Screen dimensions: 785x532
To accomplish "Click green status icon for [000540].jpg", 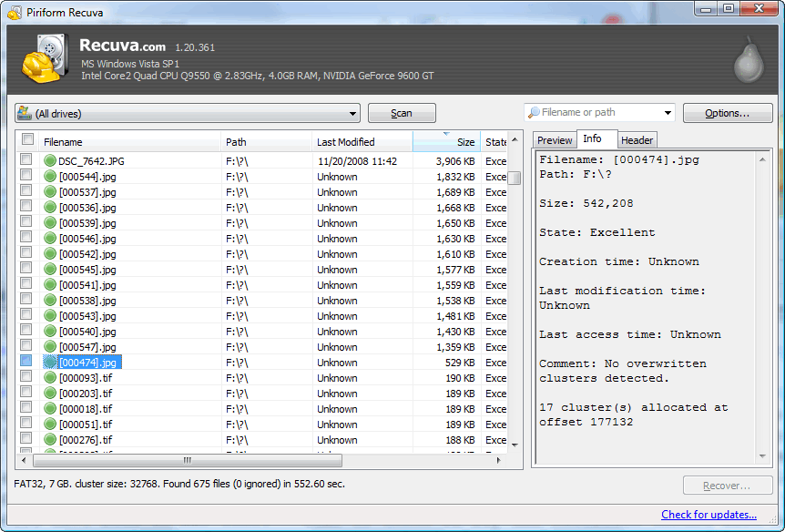I will (x=49, y=332).
